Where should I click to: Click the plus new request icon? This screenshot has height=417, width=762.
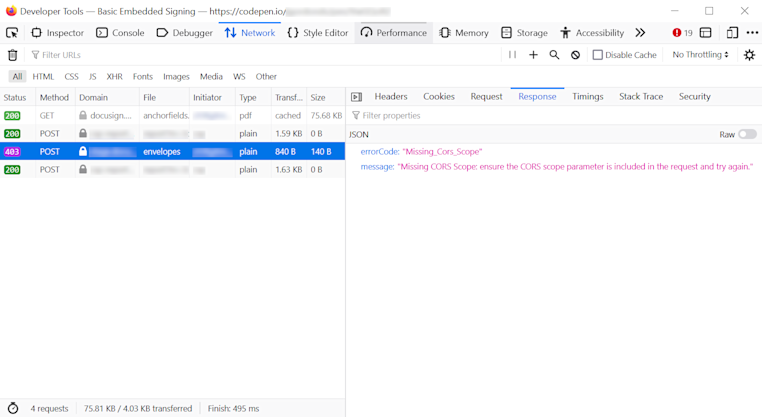(x=533, y=55)
